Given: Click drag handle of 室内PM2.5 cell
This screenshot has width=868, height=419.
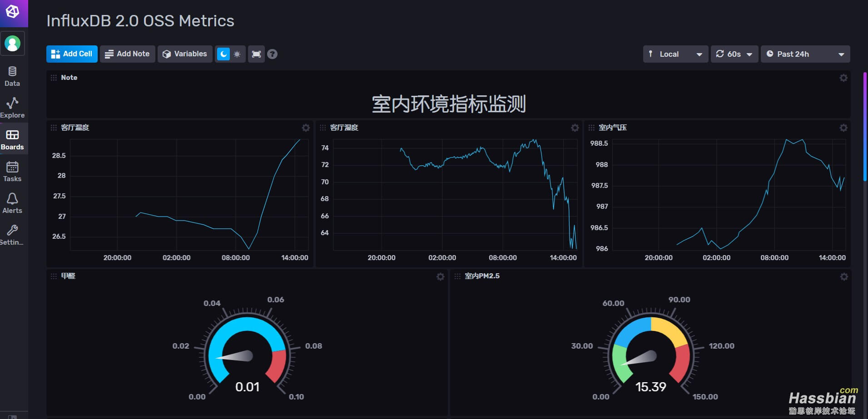Looking at the screenshot, I should pyautogui.click(x=457, y=276).
